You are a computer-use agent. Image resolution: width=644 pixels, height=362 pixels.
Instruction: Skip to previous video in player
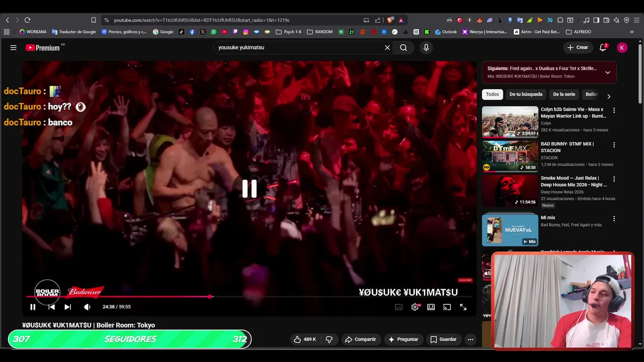pyautogui.click(x=51, y=307)
